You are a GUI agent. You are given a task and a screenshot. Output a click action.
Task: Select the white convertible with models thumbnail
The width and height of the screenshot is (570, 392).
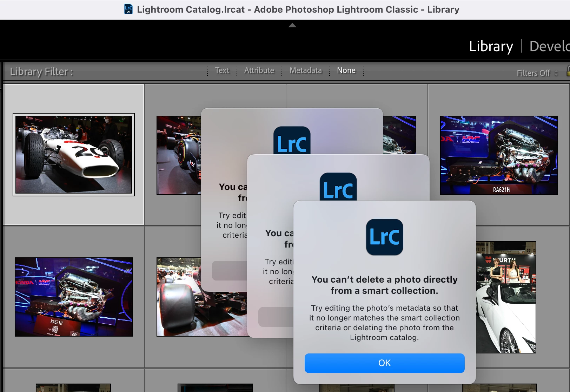point(506,297)
